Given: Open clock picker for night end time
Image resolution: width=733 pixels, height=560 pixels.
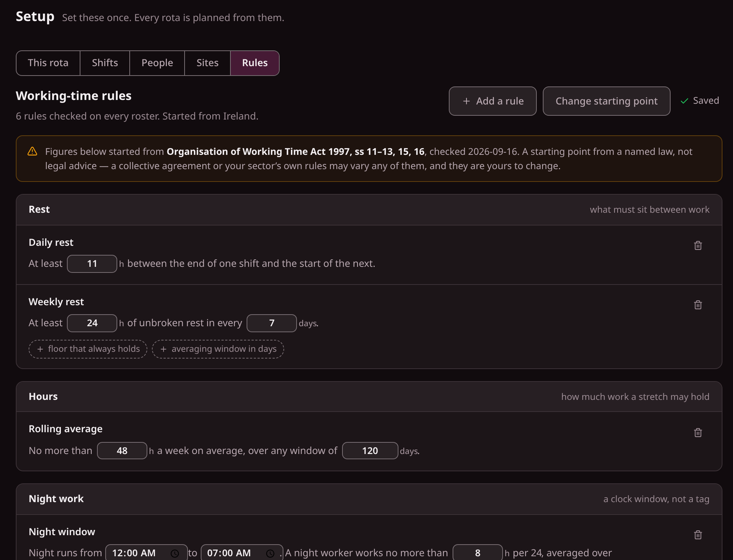Looking at the screenshot, I should coord(270,553).
